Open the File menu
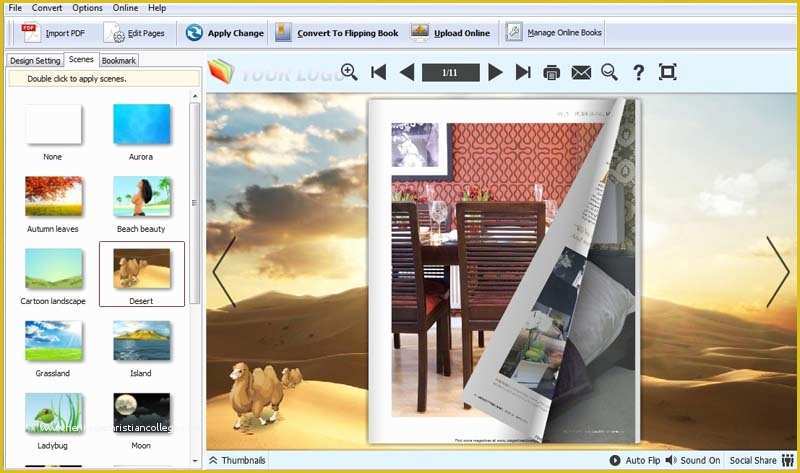The image size is (800, 473). click(15, 8)
